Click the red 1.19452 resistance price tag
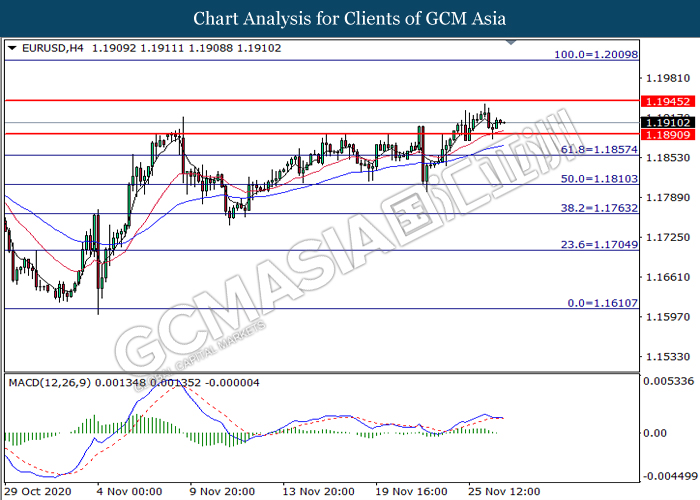This screenshot has height=500, width=700. (x=668, y=101)
